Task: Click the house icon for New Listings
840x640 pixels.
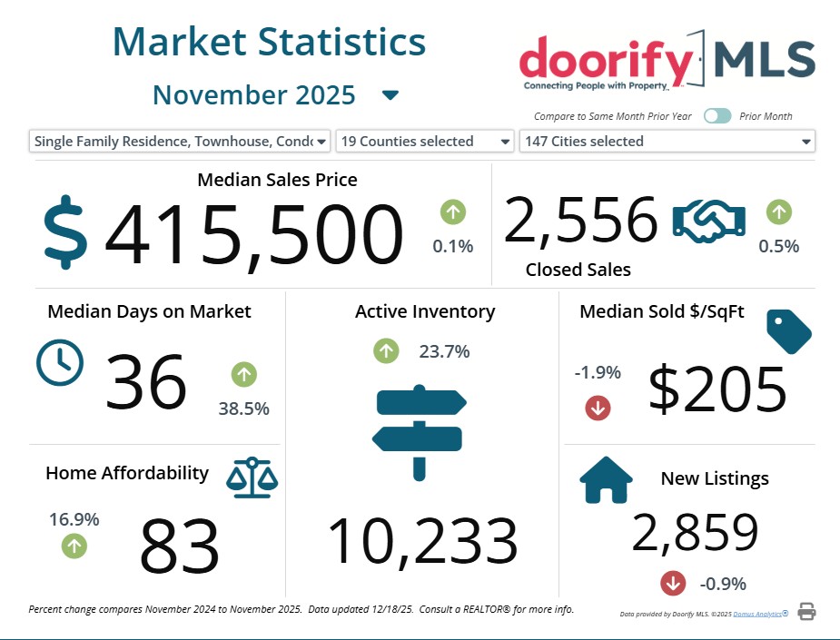Action: coord(606,480)
